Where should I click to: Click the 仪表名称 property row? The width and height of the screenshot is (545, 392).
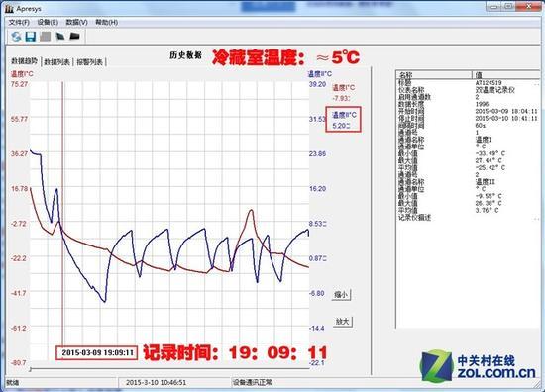(x=468, y=90)
